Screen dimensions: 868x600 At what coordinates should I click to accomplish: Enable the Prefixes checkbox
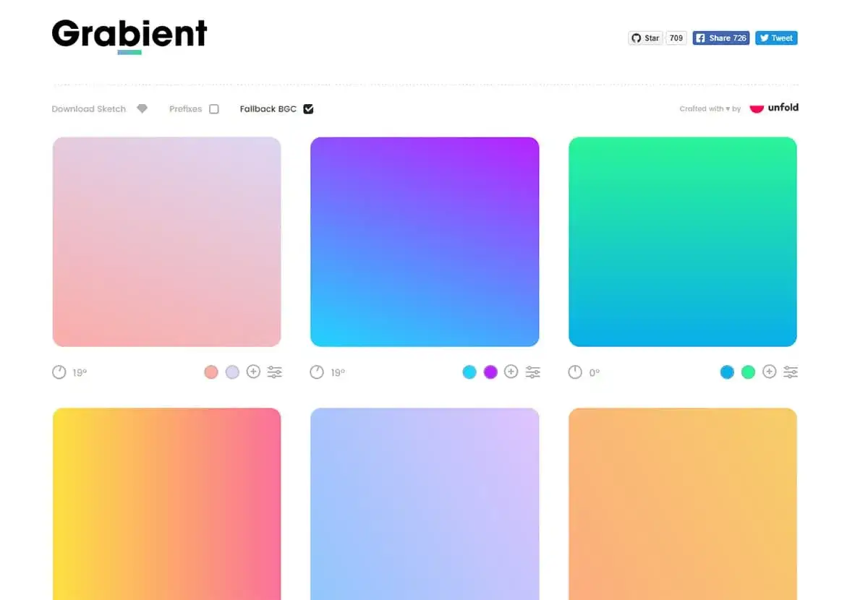214,109
